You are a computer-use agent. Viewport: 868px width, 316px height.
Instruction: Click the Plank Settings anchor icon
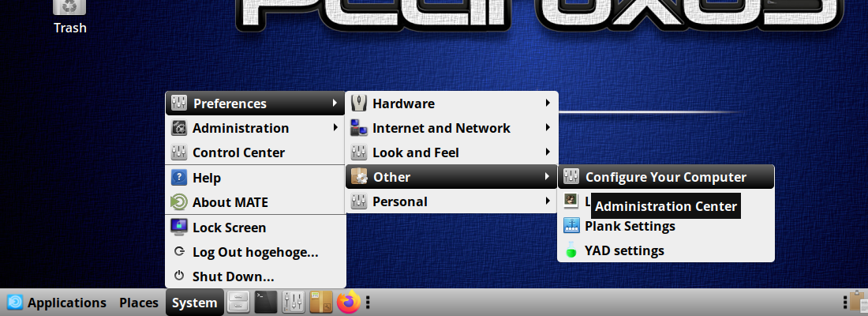(x=571, y=226)
